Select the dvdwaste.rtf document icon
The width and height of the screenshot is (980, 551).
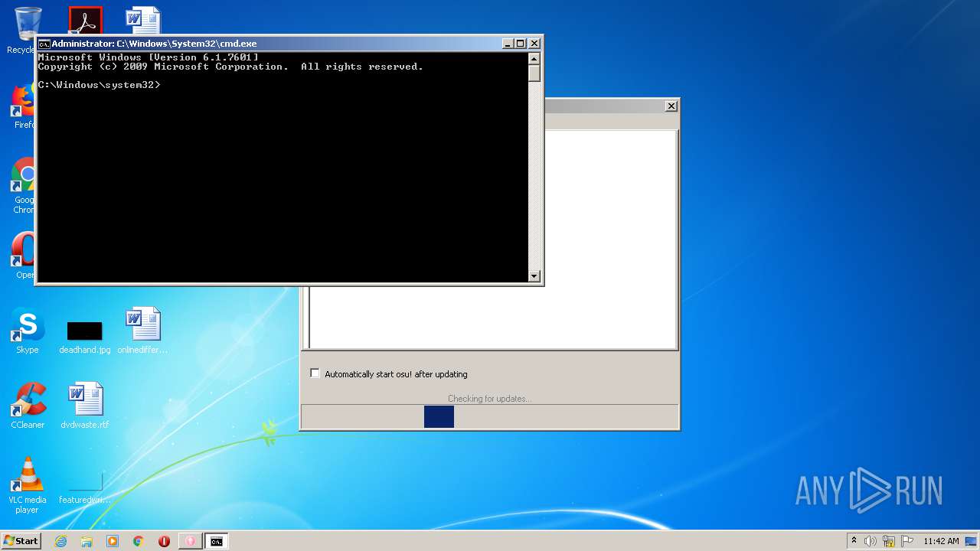pos(84,406)
